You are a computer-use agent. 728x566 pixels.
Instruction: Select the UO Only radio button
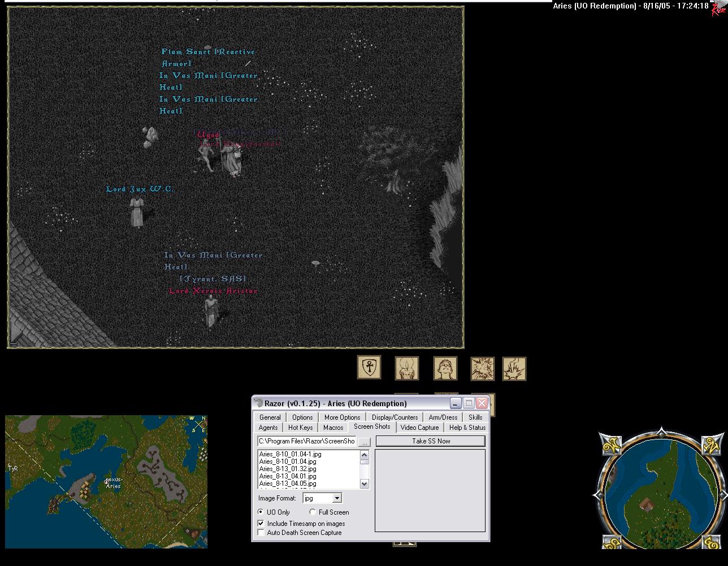pos(261,512)
